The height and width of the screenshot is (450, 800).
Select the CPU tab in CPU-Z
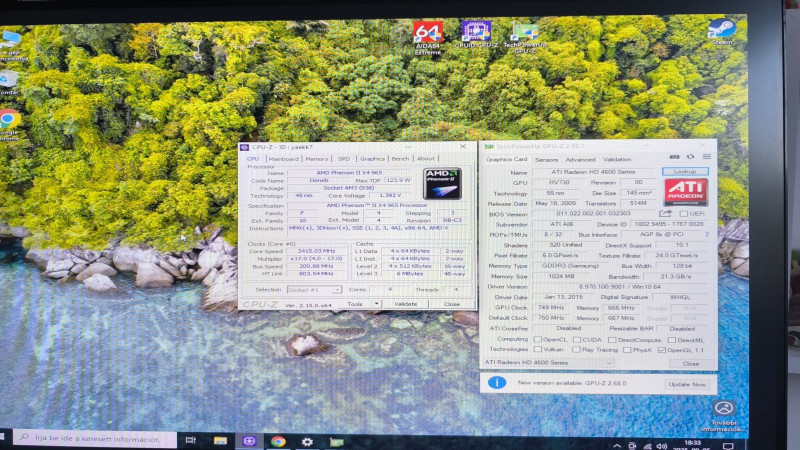click(x=253, y=159)
